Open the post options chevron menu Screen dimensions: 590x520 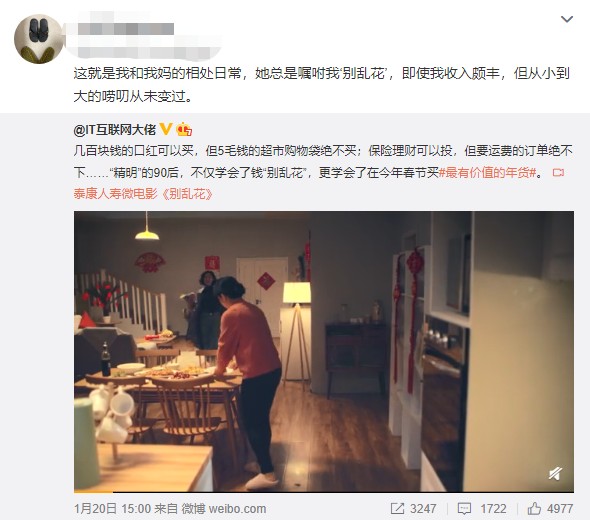coord(567,19)
